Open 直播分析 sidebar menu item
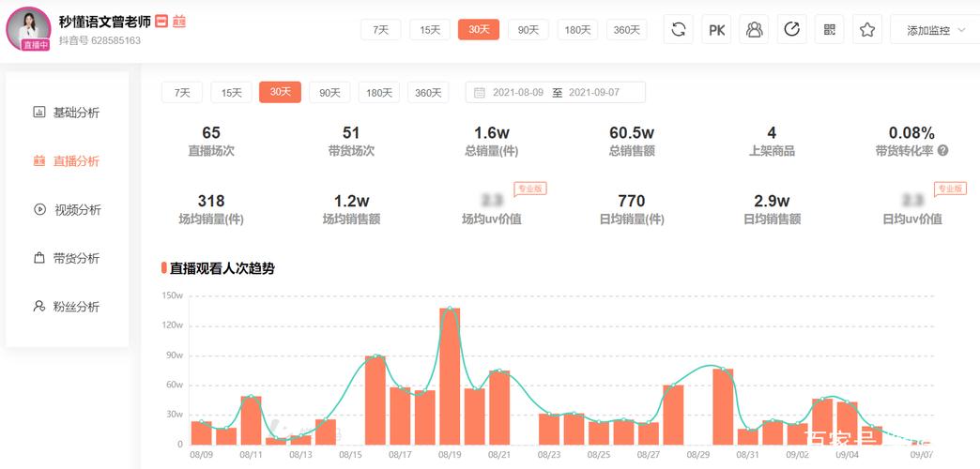 (x=67, y=161)
